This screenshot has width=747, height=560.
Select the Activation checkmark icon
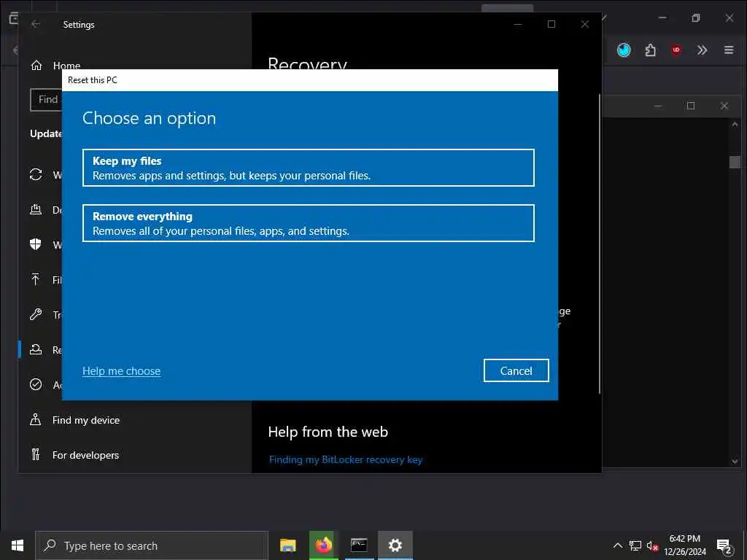click(x=36, y=384)
